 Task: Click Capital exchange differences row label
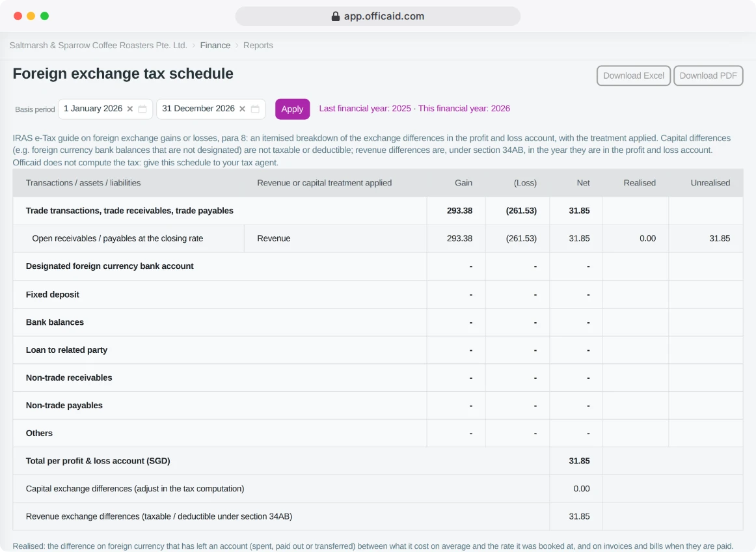click(x=135, y=489)
